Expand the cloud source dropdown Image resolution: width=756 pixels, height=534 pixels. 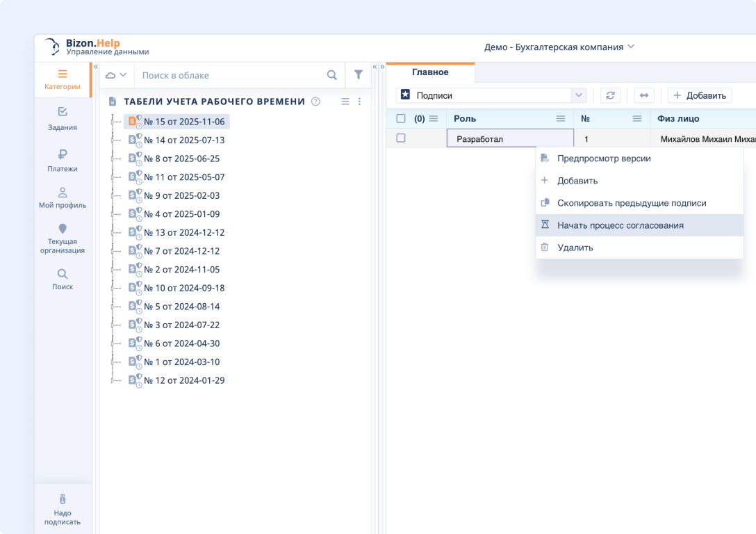click(x=116, y=75)
